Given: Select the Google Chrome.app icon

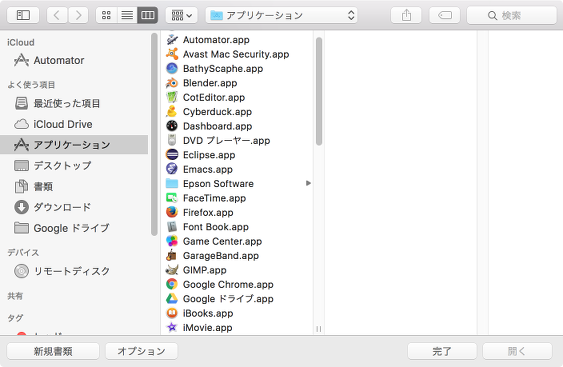Looking at the screenshot, I should [x=172, y=284].
